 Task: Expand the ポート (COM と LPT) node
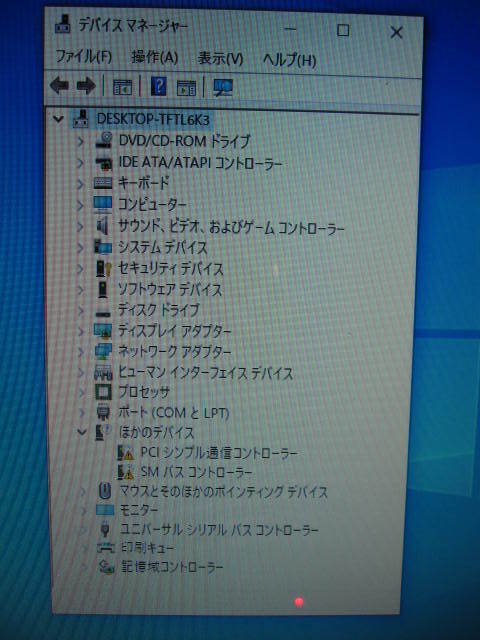click(82, 412)
